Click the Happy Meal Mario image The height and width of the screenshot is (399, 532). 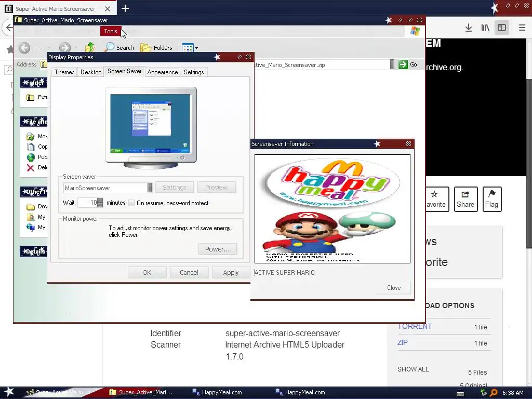[332, 209]
